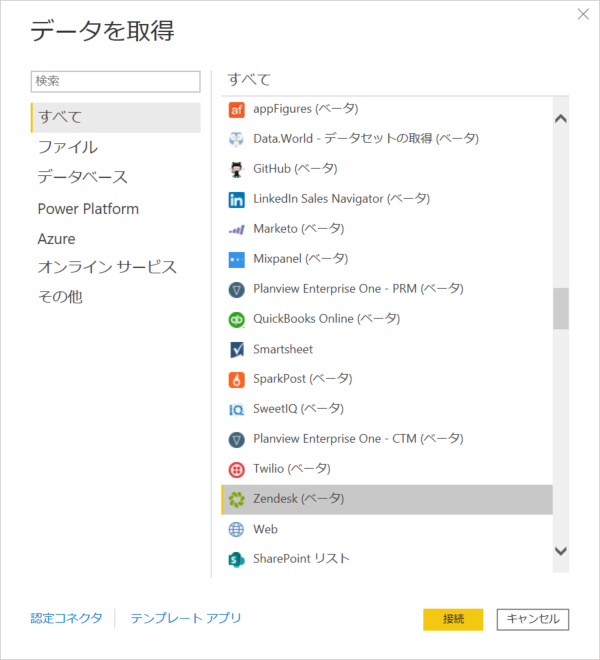This screenshot has width=600, height=660.
Task: Select the SharePoint リスト text
Action: (x=301, y=559)
